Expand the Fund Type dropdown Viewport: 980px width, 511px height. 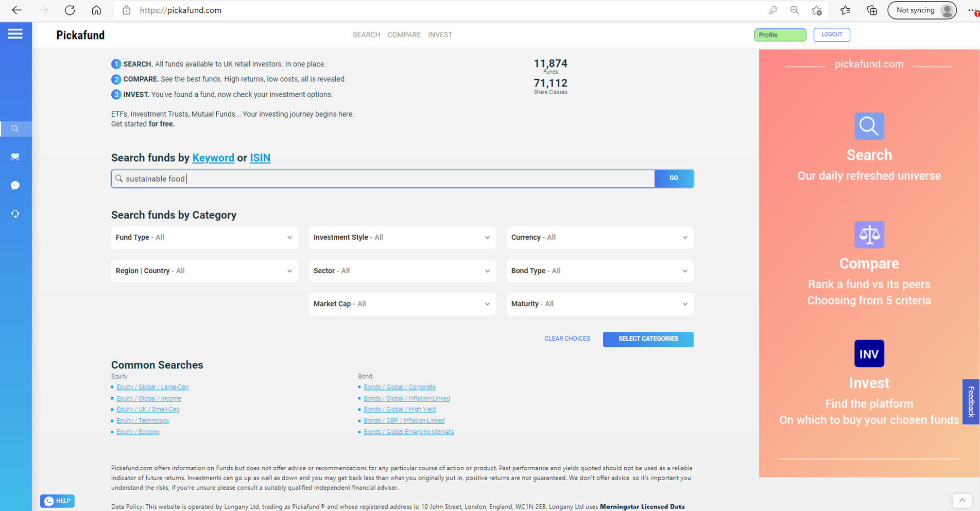click(x=204, y=238)
